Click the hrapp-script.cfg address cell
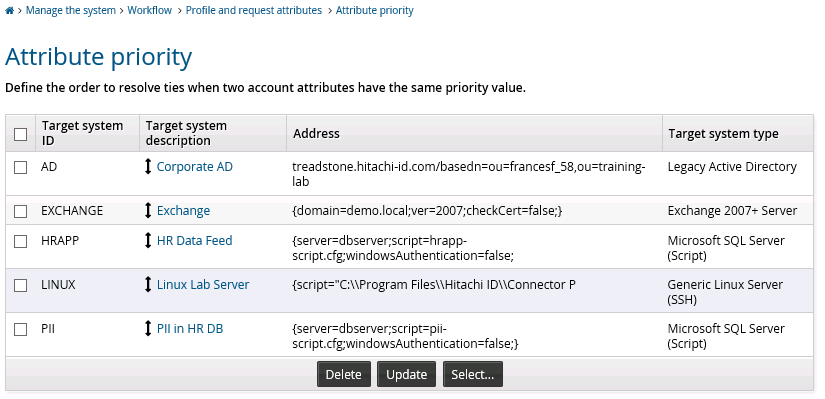This screenshot has height=399, width=825. click(x=475, y=247)
